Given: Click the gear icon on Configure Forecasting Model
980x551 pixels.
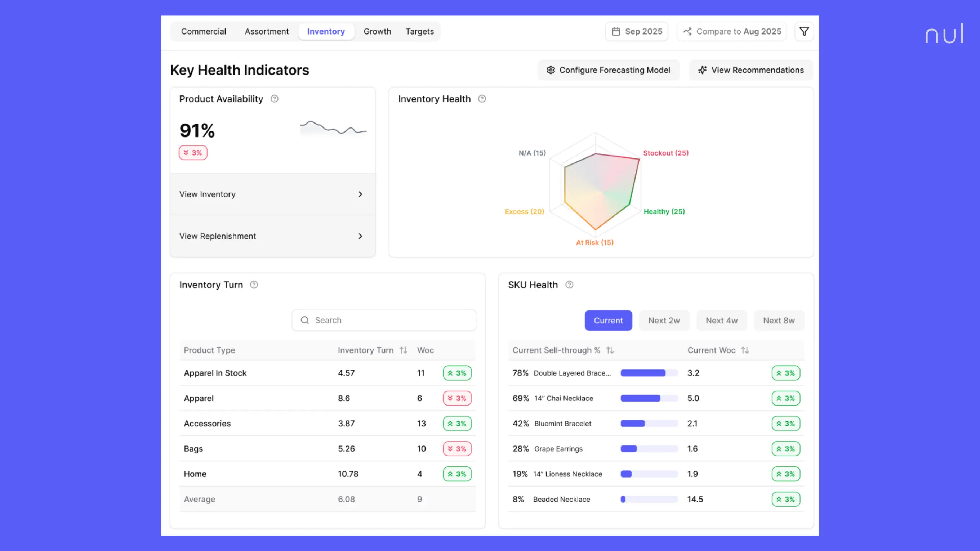Looking at the screenshot, I should coord(551,70).
